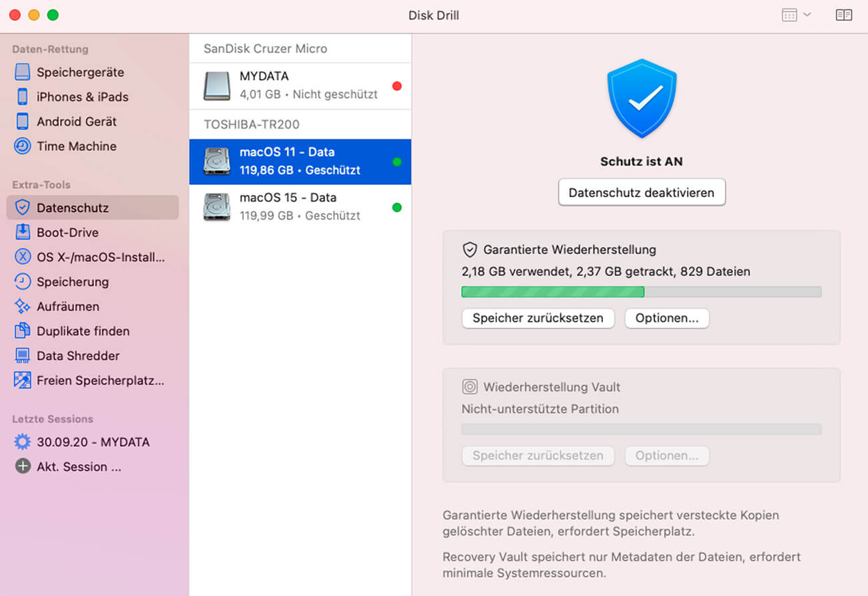The image size is (868, 596).
Task: Select the Speicherung sidebar entry
Action: [93, 282]
